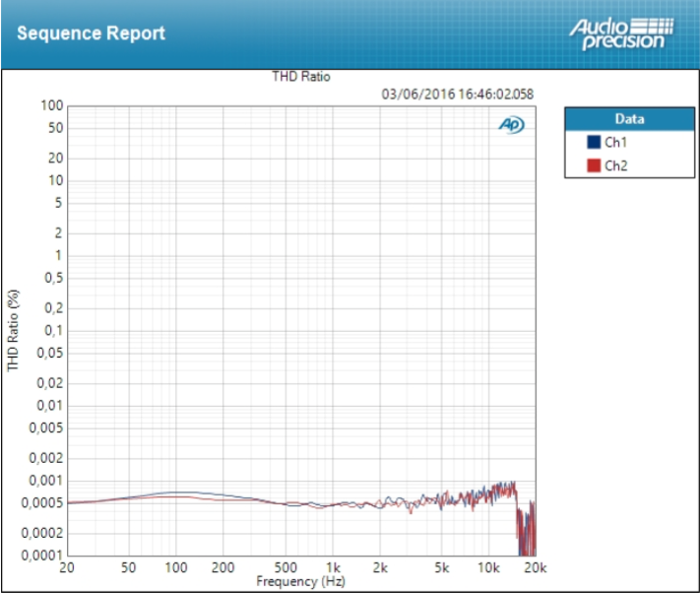Click the 20k frequency tick label
The width and height of the screenshot is (700, 593).
[x=536, y=567]
